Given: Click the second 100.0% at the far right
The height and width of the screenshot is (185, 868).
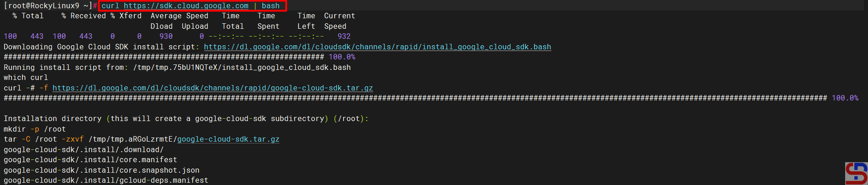Looking at the screenshot, I should pyautogui.click(x=845, y=98).
